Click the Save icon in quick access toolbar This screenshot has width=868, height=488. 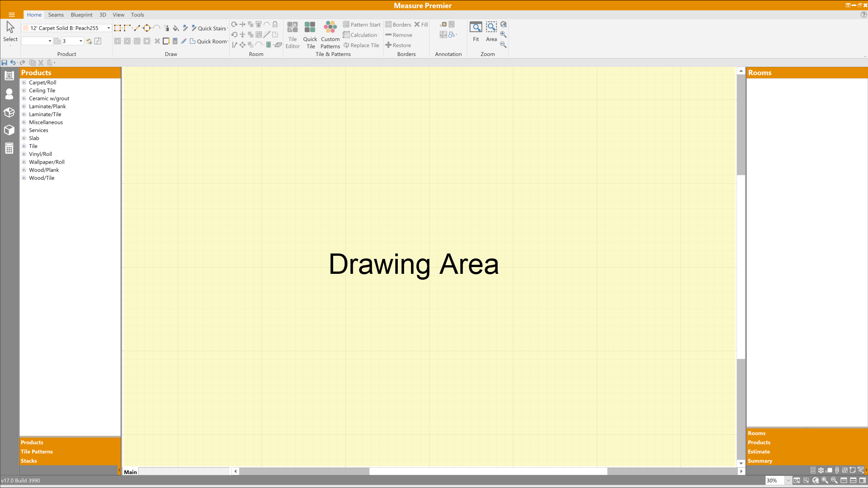[x=4, y=62]
